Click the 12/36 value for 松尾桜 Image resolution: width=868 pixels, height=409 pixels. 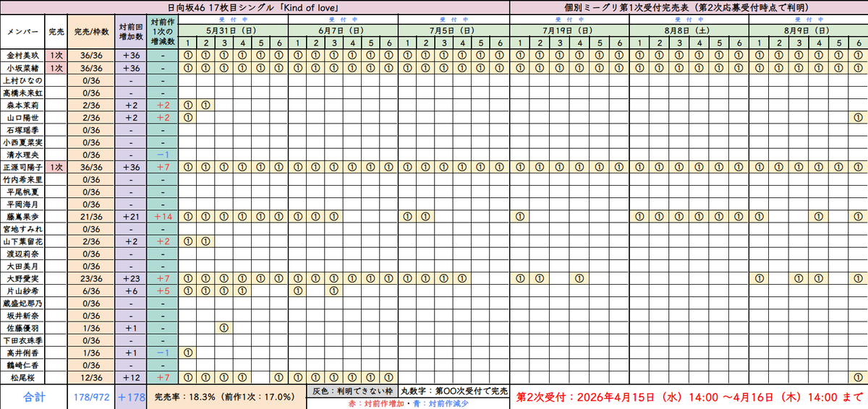click(x=90, y=376)
